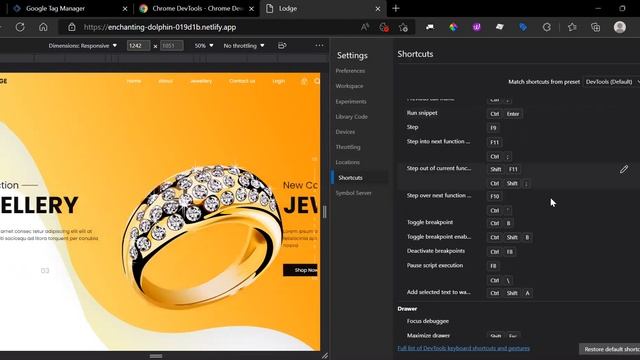Image resolution: width=640 pixels, height=360 pixels.
Task: Add this page to favorites via the star icon
Action: 403,27
